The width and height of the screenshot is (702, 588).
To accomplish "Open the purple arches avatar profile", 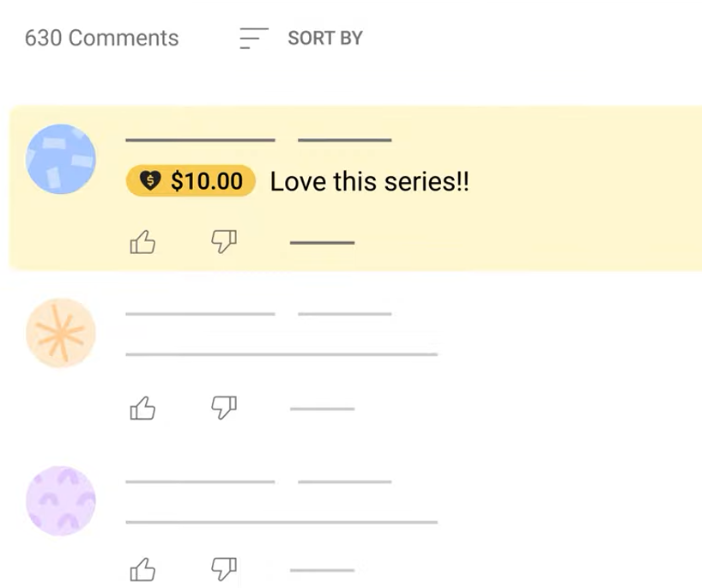I will click(60, 501).
